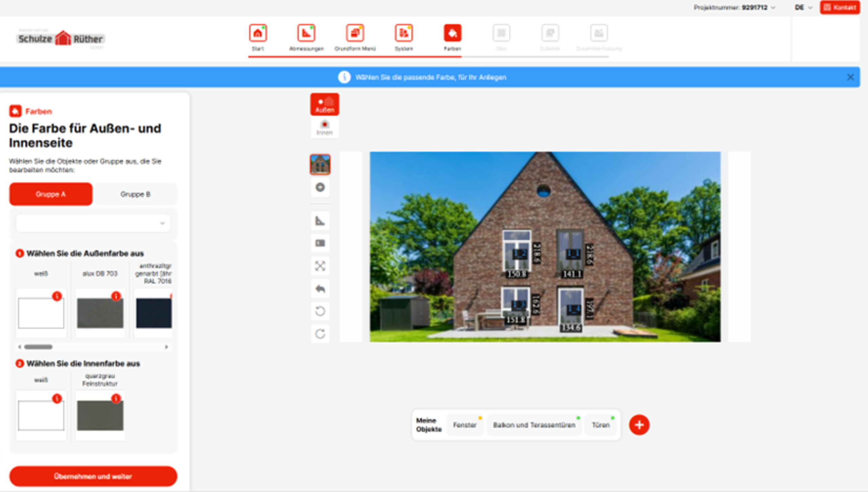The height and width of the screenshot is (492, 868).
Task: Switch view to Außen side
Action: tap(324, 105)
